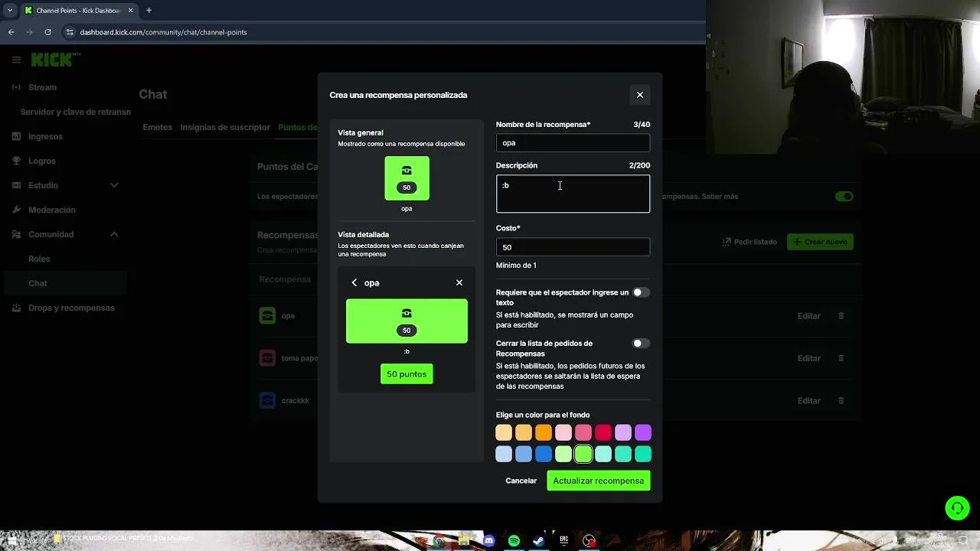Click the reward icon in Vista general preview

coord(407,178)
